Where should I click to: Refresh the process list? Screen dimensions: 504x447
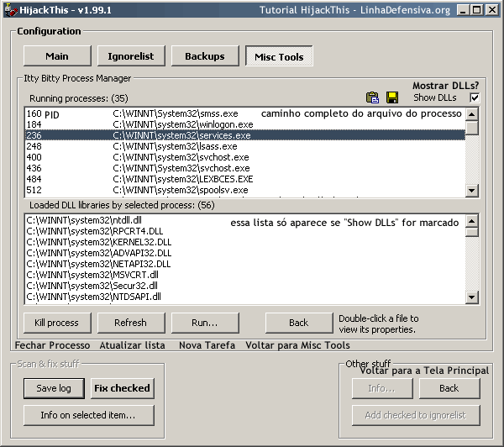(x=131, y=323)
